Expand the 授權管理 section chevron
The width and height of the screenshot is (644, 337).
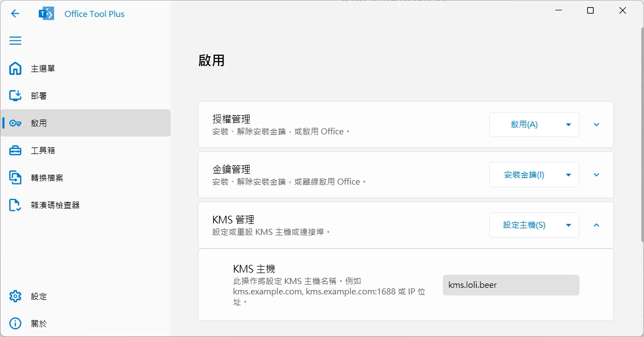click(x=596, y=125)
